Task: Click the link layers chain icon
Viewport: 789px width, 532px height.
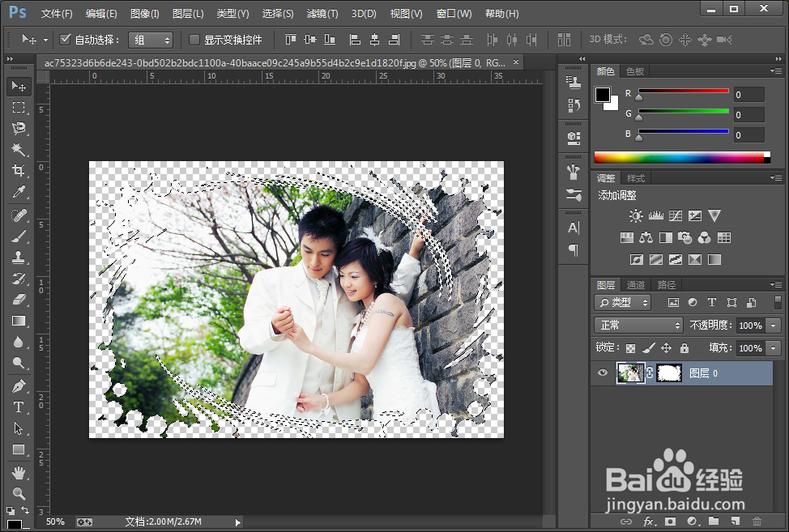Action: pos(626,521)
